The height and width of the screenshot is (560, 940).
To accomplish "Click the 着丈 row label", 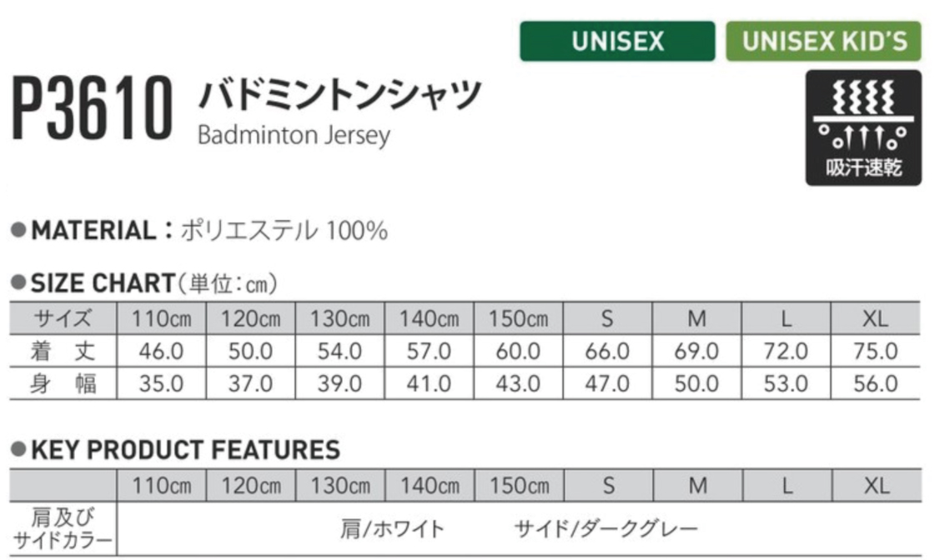I will [63, 350].
